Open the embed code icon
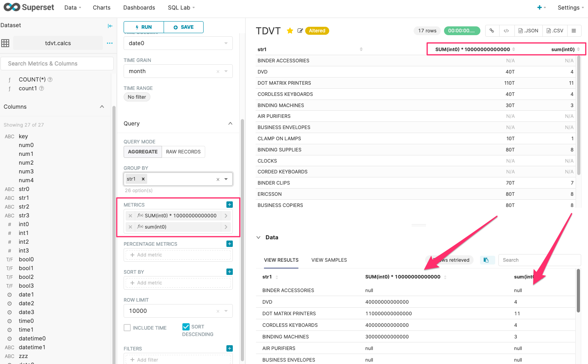 (x=506, y=31)
